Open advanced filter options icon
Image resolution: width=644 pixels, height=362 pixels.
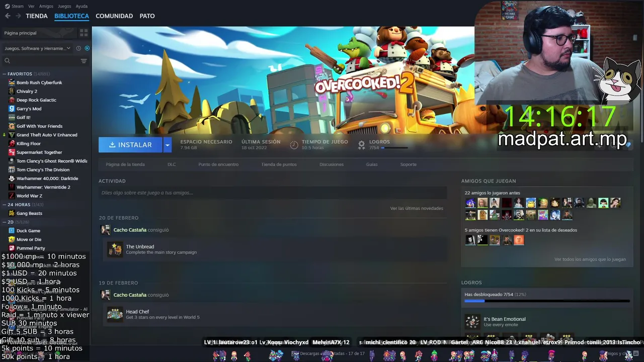(84, 61)
